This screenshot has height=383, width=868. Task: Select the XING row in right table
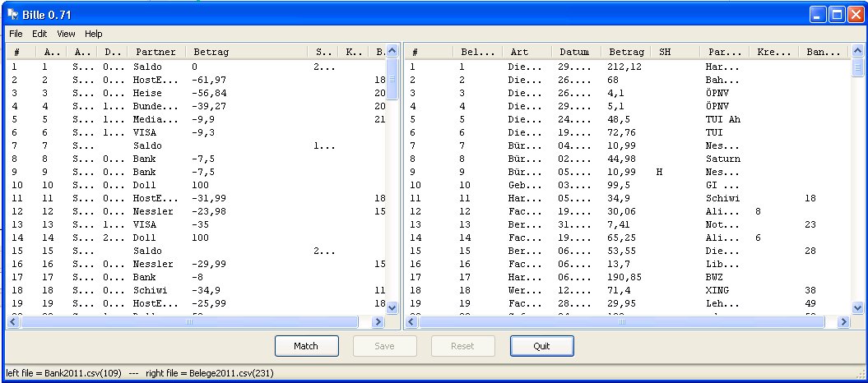pyautogui.click(x=625, y=290)
